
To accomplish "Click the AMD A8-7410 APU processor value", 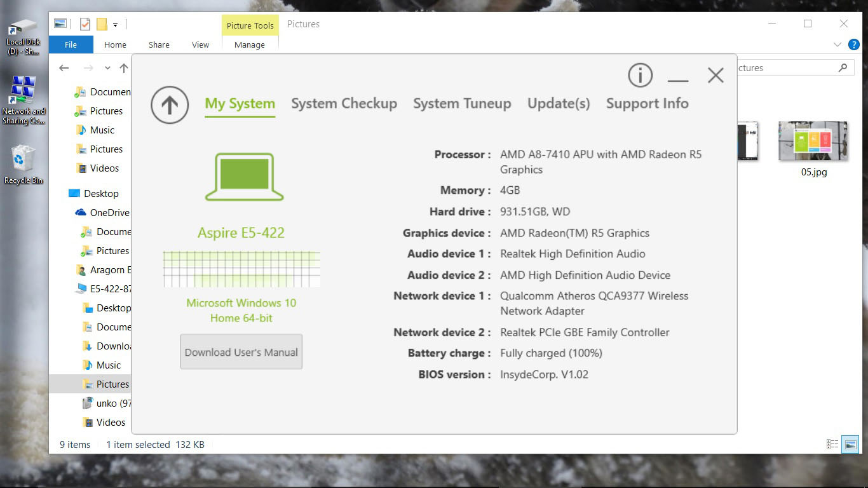I will tap(600, 161).
